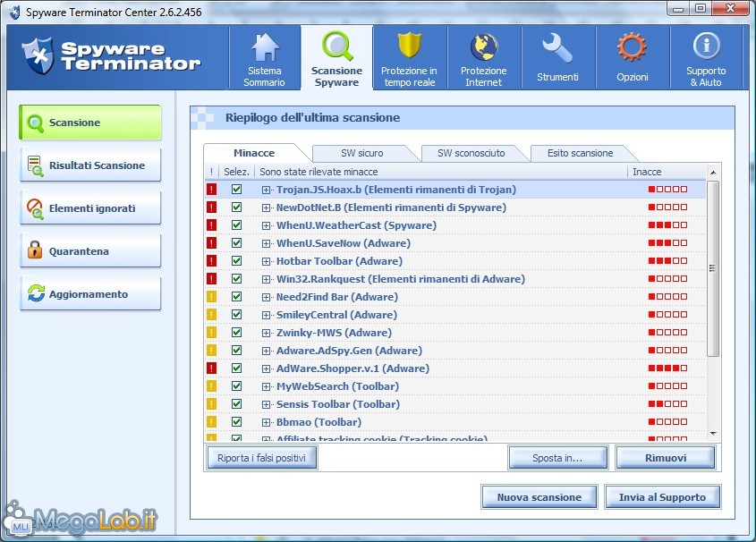
Task: Click the Sposta in... button
Action: [558, 458]
